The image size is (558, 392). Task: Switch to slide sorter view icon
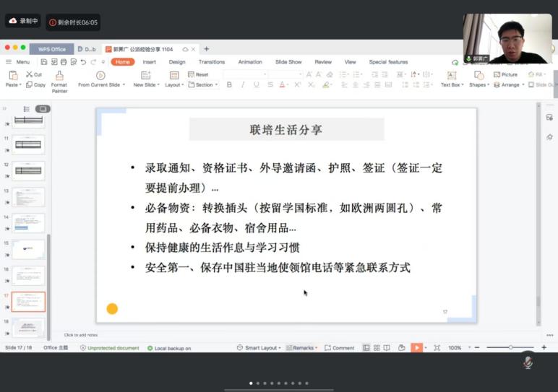[x=376, y=348]
